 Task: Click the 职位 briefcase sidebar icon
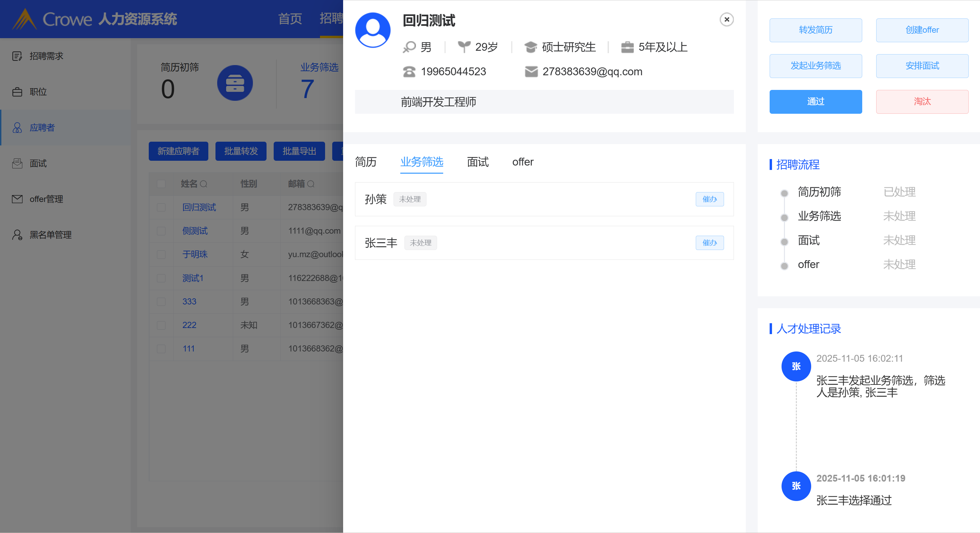click(x=17, y=92)
